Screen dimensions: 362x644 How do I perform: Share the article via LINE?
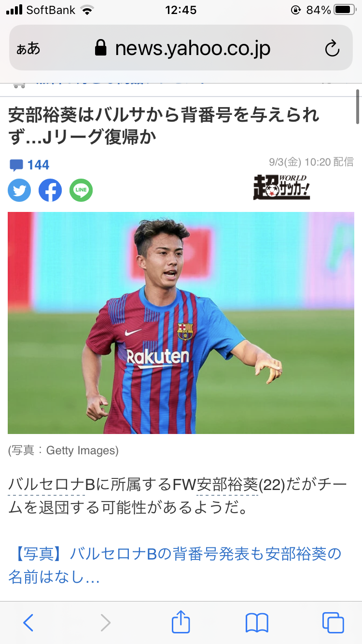81,190
